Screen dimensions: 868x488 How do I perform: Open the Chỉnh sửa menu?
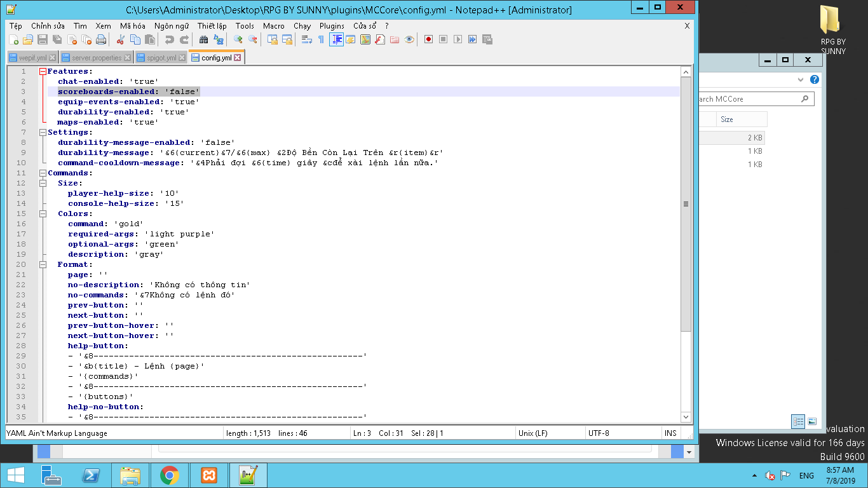tap(48, 26)
